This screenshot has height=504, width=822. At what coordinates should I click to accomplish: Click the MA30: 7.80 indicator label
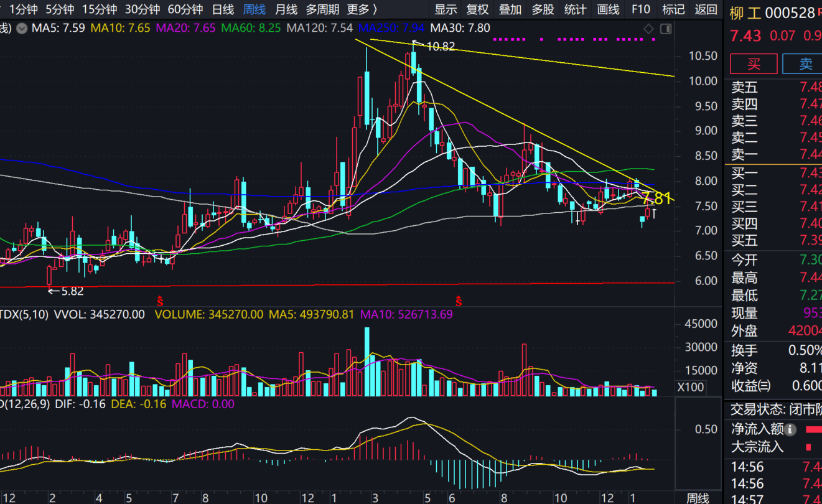(460, 28)
